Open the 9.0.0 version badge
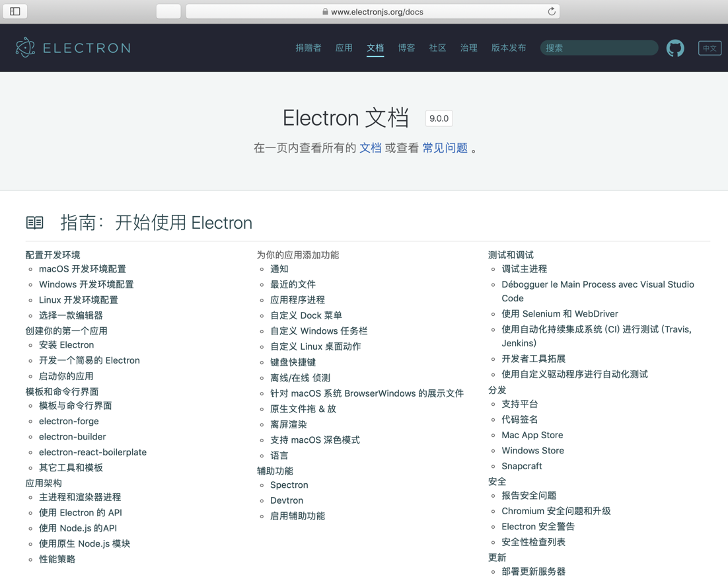 (x=439, y=118)
